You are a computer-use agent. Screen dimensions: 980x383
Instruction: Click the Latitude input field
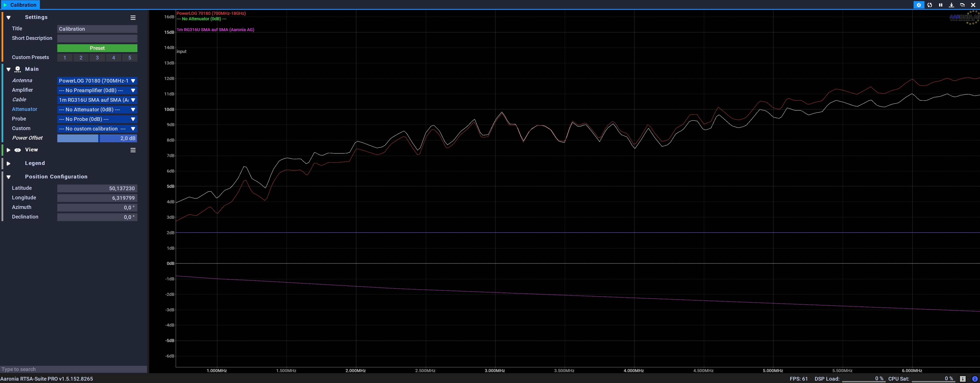pos(97,188)
